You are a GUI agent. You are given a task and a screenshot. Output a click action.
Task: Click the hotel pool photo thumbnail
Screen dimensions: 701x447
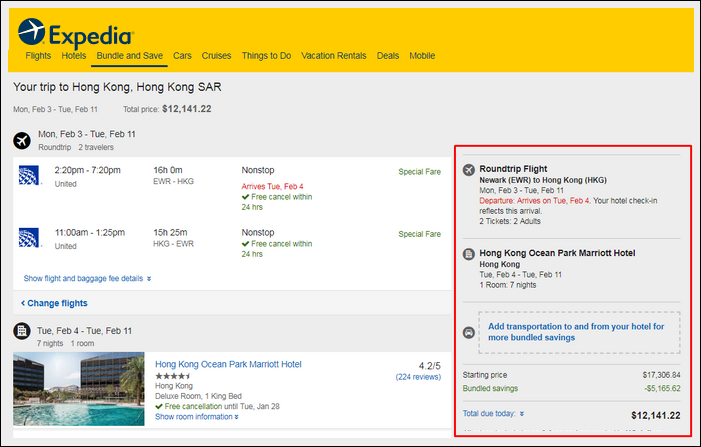coord(79,389)
